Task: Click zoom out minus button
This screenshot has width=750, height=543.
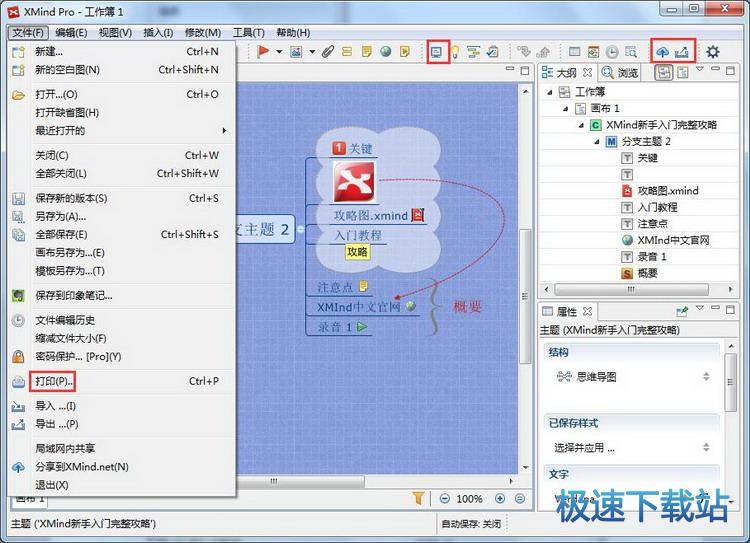Action: pos(444,499)
